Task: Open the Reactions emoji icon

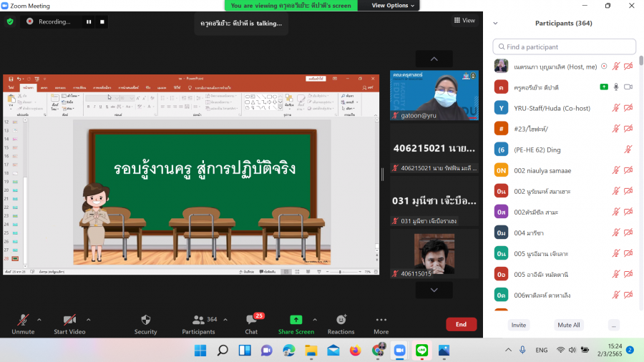Action: (x=341, y=320)
